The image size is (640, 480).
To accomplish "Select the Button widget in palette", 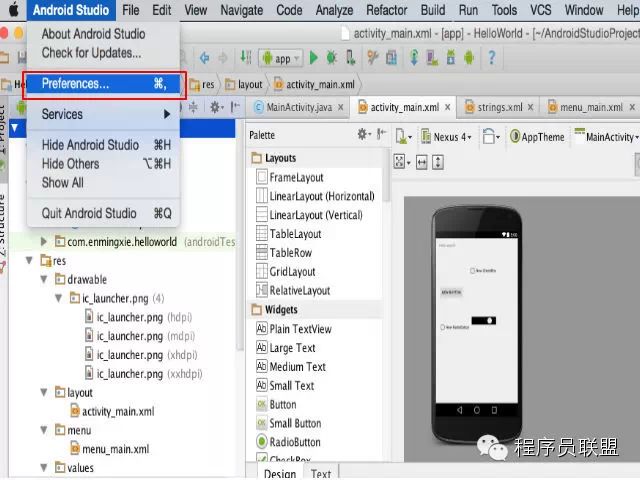I will click(x=276, y=404).
